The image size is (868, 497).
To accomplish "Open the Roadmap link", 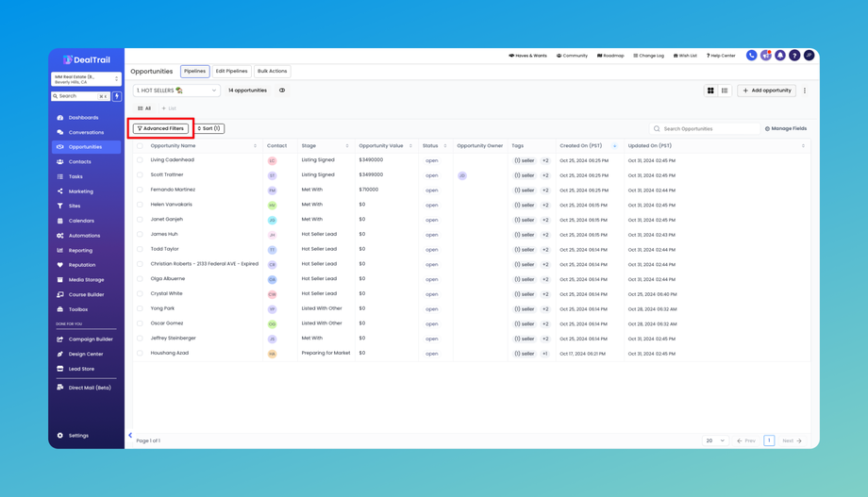I will click(x=610, y=56).
